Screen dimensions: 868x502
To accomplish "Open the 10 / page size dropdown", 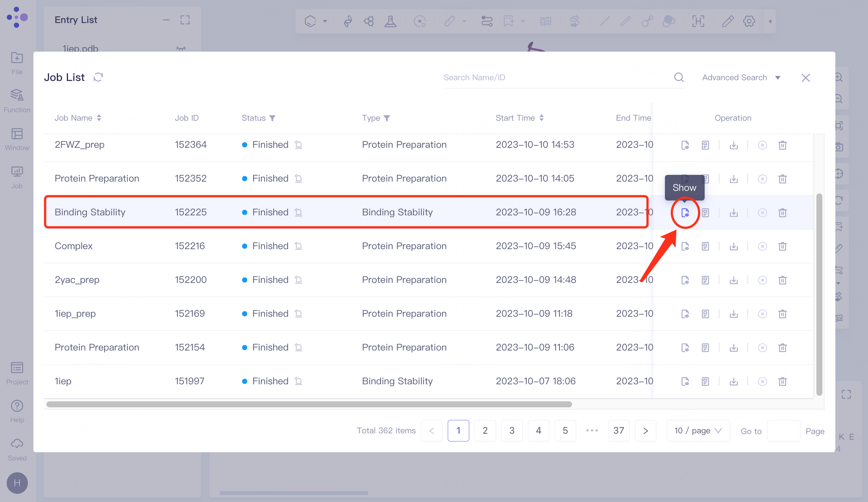I will click(x=698, y=431).
